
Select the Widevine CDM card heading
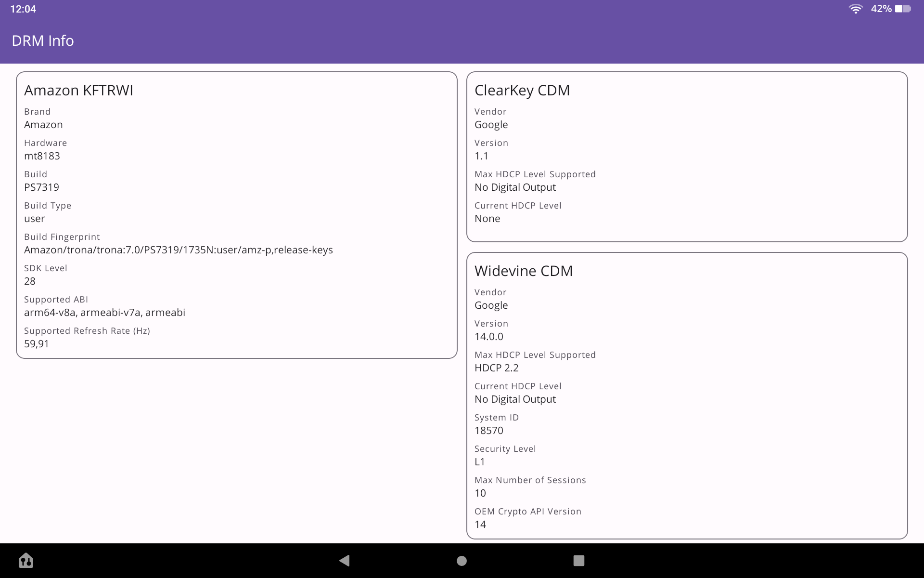pyautogui.click(x=523, y=271)
